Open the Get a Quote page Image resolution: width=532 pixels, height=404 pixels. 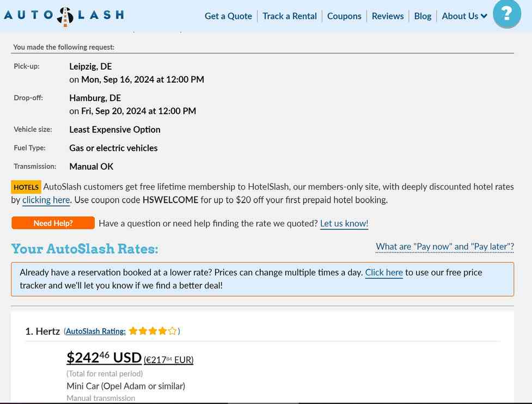(228, 16)
